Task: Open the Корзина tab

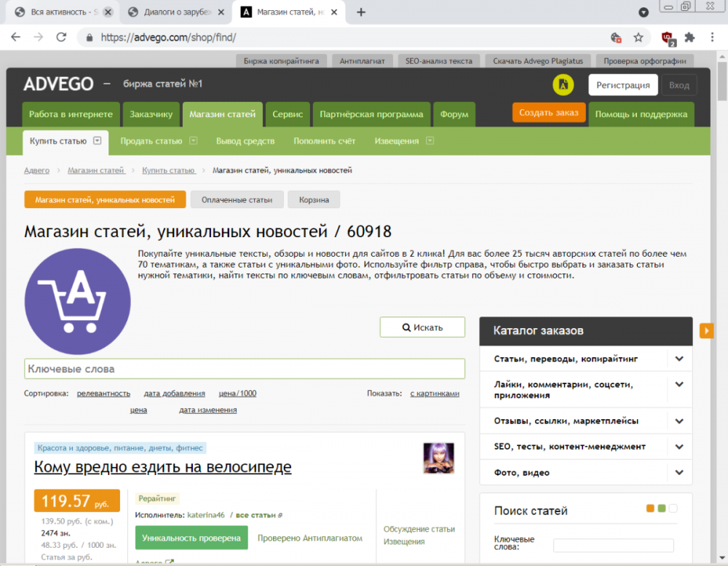Action: (x=314, y=199)
